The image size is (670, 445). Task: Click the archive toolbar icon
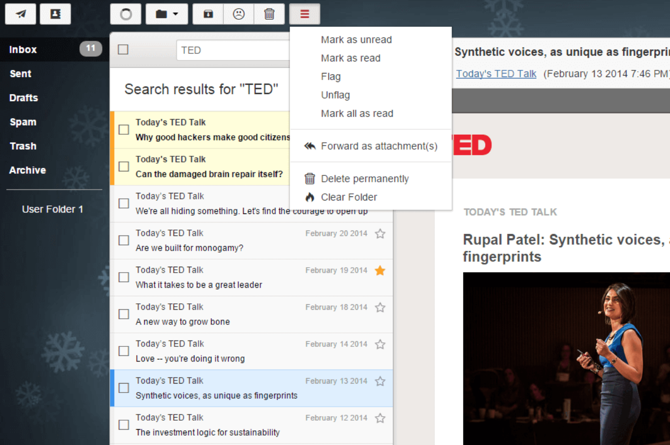click(208, 14)
